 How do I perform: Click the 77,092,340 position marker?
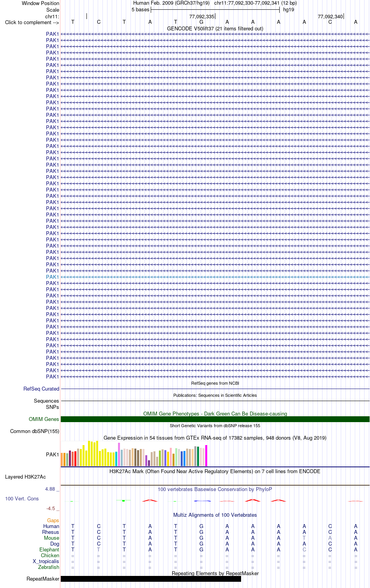pyautogui.click(x=330, y=16)
